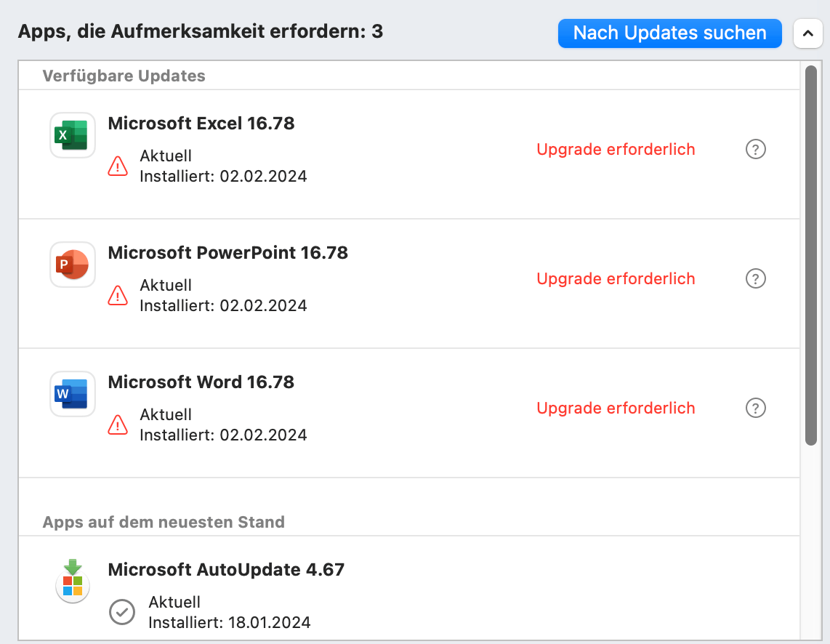Click the Verfügbare Updates section header

coord(124,76)
